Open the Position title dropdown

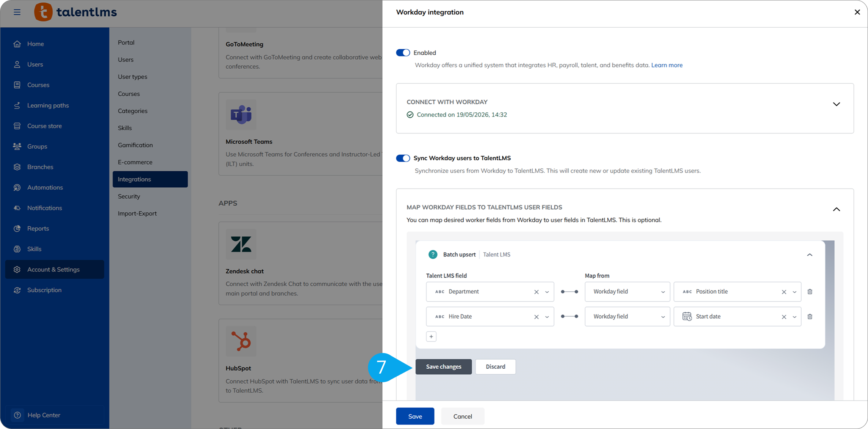pyautogui.click(x=794, y=292)
